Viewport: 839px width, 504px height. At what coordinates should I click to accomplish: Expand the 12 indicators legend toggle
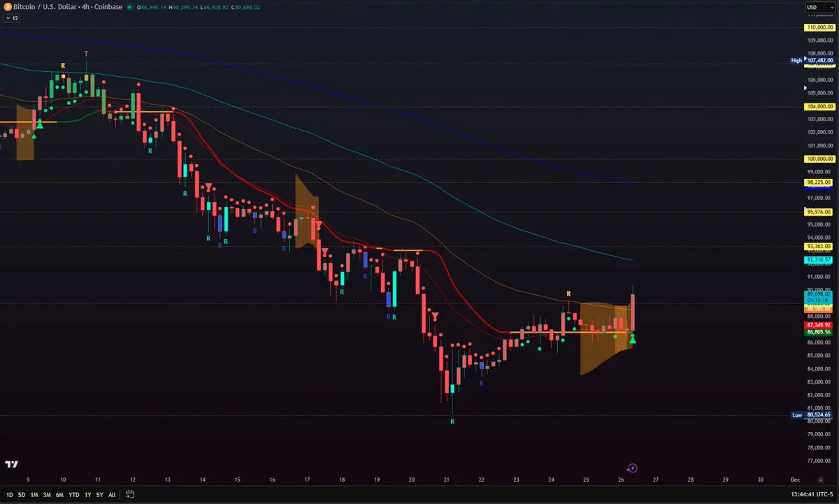tap(11, 19)
